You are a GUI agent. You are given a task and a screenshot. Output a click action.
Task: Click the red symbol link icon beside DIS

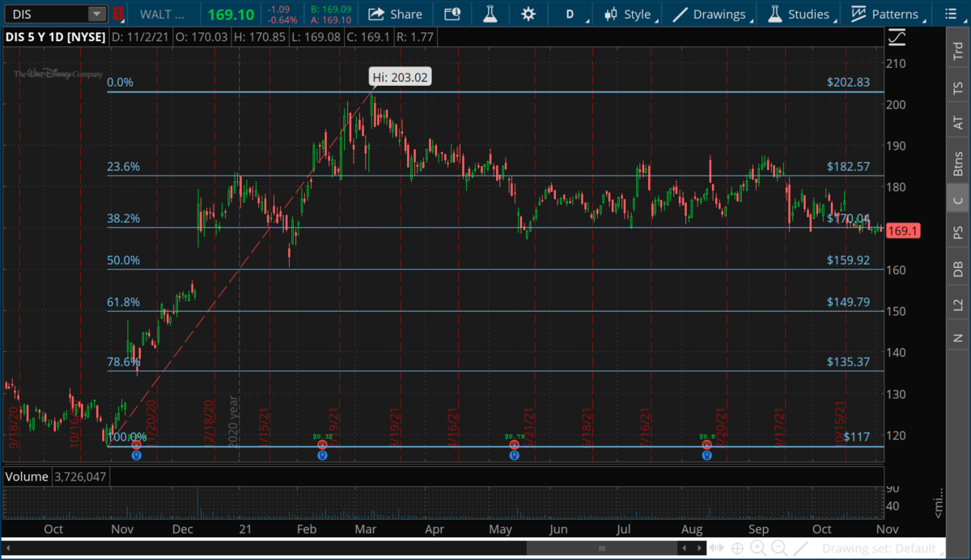[118, 15]
